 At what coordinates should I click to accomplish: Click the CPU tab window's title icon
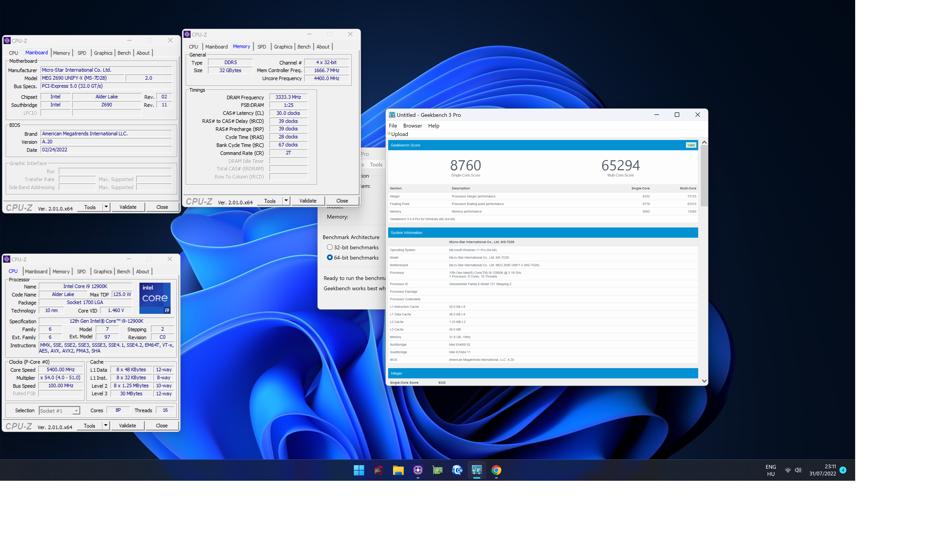tap(6, 260)
